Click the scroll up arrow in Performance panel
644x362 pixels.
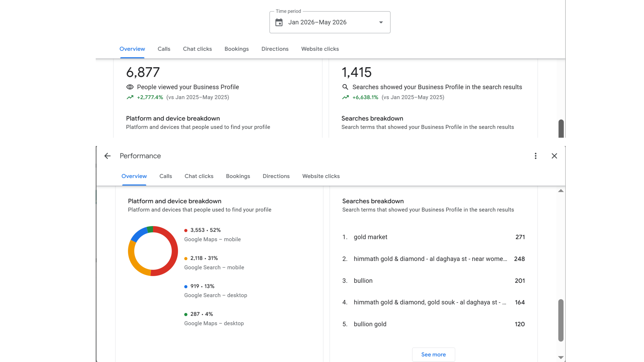(561, 191)
